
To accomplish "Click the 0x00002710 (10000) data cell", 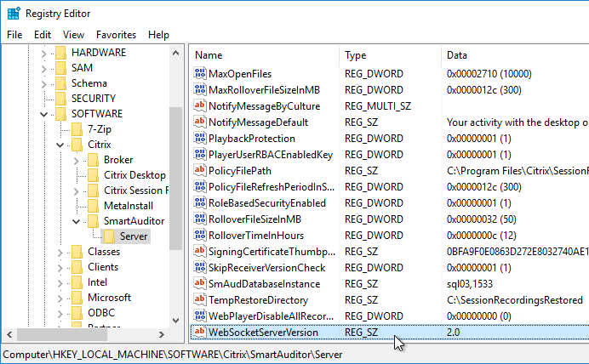I will click(x=489, y=74).
